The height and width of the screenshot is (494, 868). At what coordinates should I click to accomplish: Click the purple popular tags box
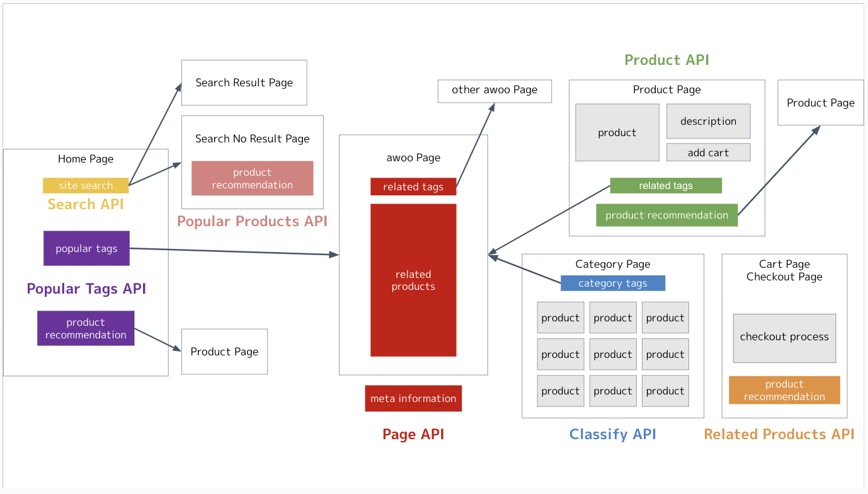(x=86, y=248)
